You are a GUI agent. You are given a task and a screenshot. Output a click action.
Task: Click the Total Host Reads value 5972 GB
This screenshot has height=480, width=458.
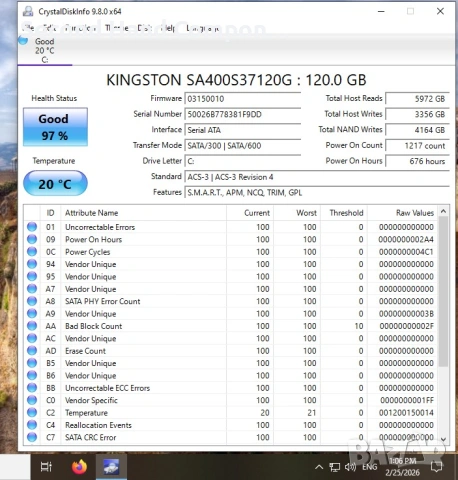417,99
